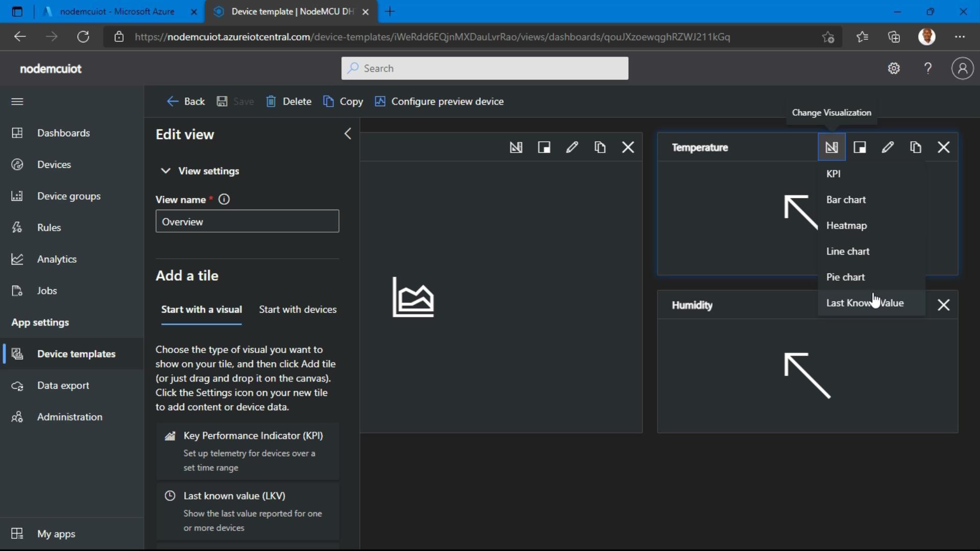Select the Last Known Value option
The height and width of the screenshot is (551, 980).
(865, 302)
